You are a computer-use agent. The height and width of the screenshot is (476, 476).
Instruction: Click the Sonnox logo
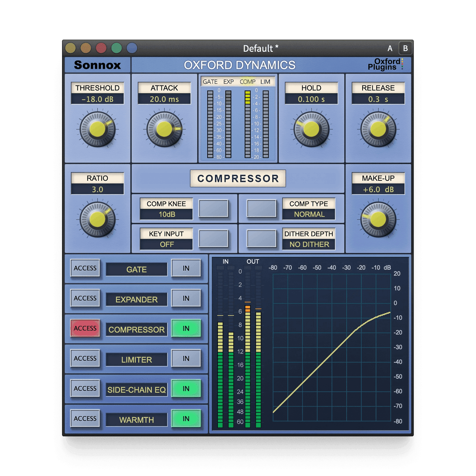pyautogui.click(x=97, y=64)
